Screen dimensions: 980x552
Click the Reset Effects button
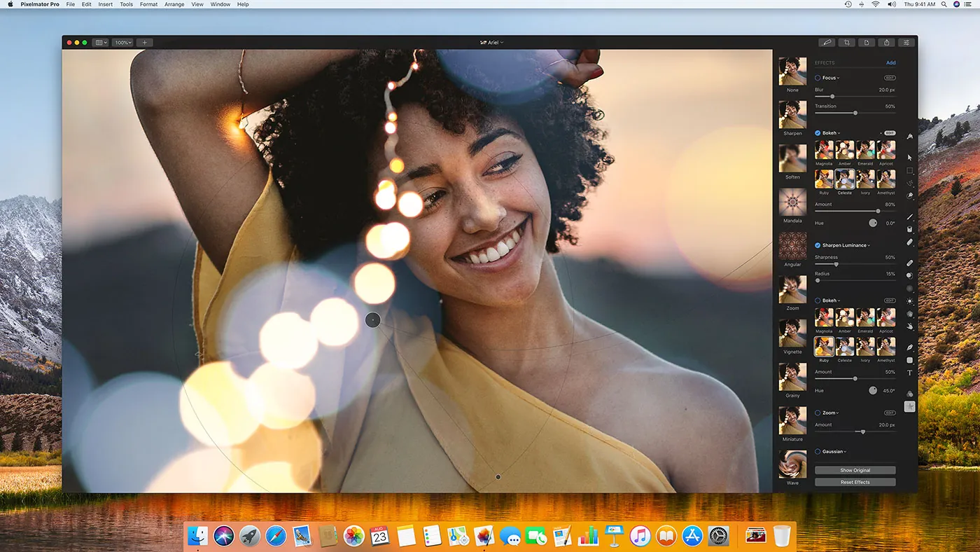[x=855, y=481]
